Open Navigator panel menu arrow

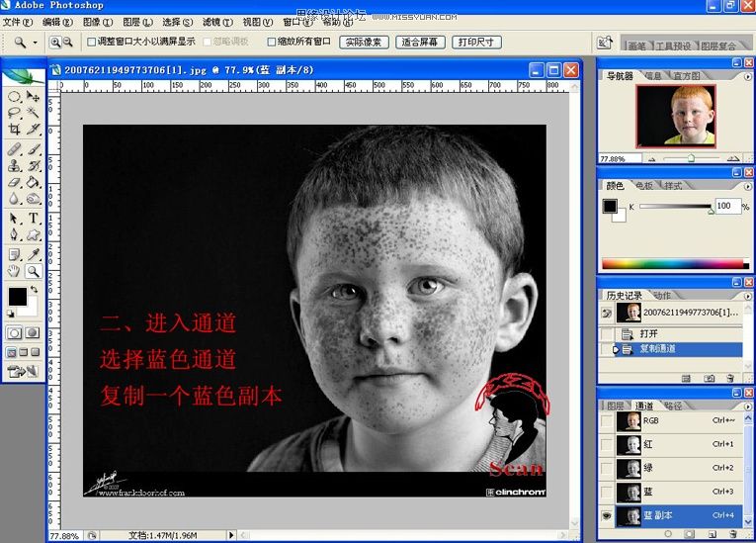click(x=747, y=77)
